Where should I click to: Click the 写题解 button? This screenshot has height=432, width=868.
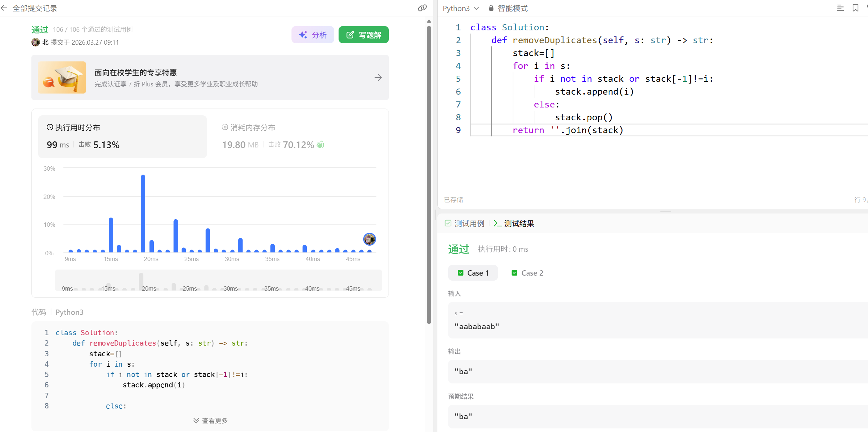(x=363, y=35)
